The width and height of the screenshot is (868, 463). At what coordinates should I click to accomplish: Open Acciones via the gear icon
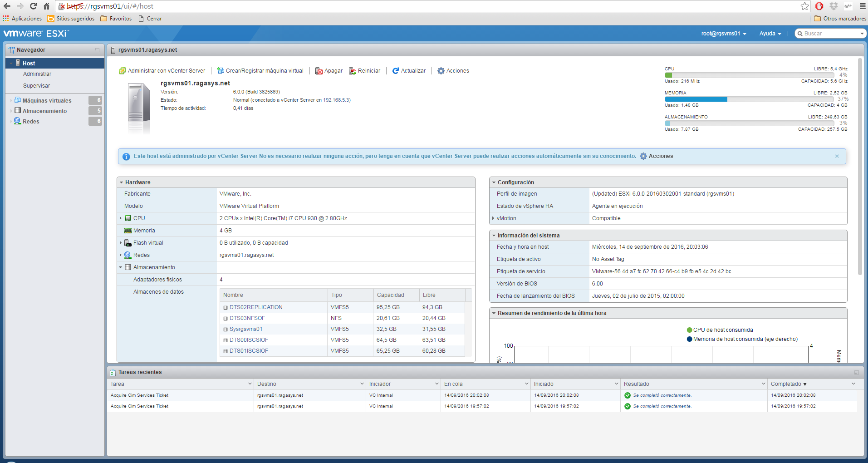coord(440,71)
